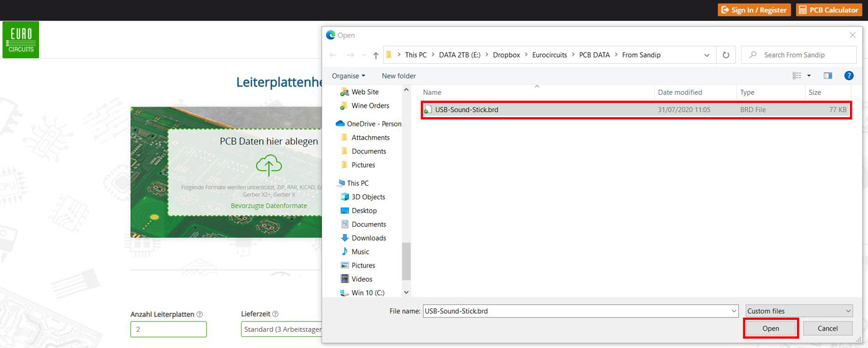Sort files by Date modified column
The image size is (868, 348).
680,92
